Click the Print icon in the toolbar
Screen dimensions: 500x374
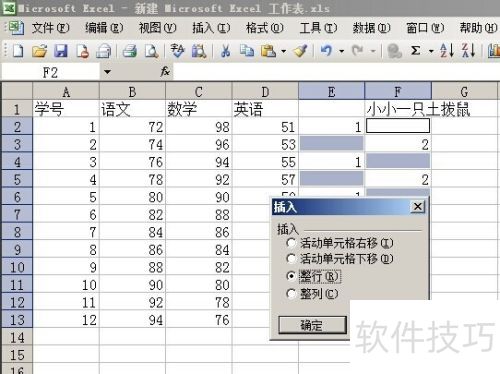pos(130,51)
